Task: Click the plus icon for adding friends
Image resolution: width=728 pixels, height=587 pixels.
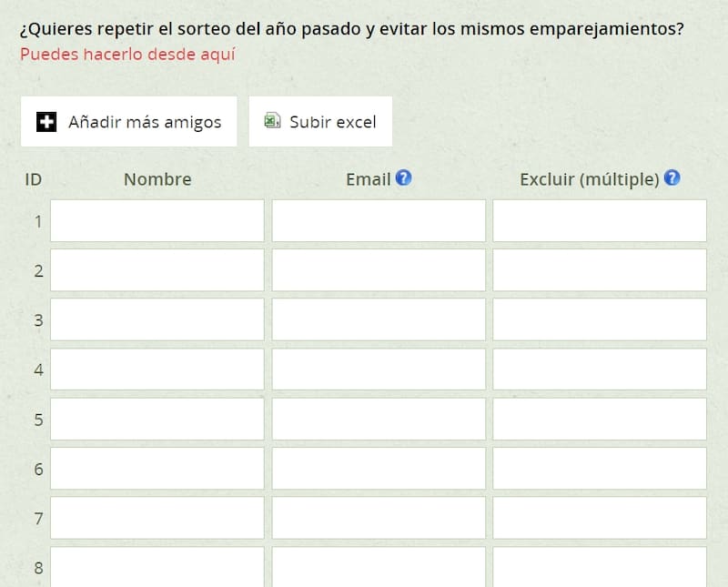Action: pos(46,122)
